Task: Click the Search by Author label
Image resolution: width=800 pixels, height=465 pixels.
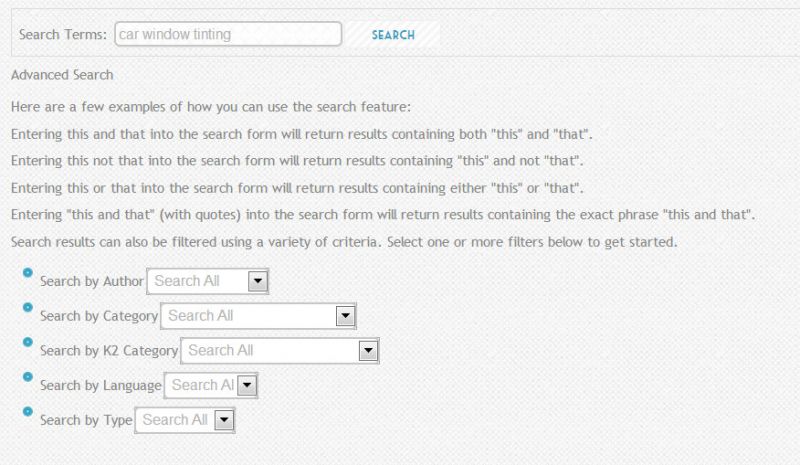Action: coord(92,281)
